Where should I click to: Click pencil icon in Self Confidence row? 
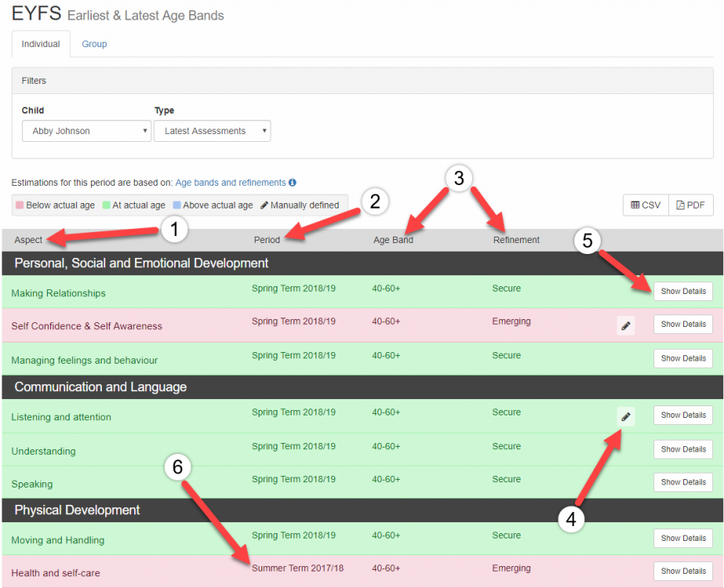pyautogui.click(x=625, y=326)
